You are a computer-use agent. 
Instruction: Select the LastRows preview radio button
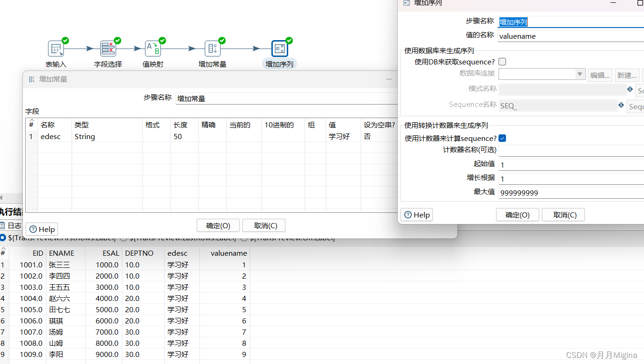[124, 238]
